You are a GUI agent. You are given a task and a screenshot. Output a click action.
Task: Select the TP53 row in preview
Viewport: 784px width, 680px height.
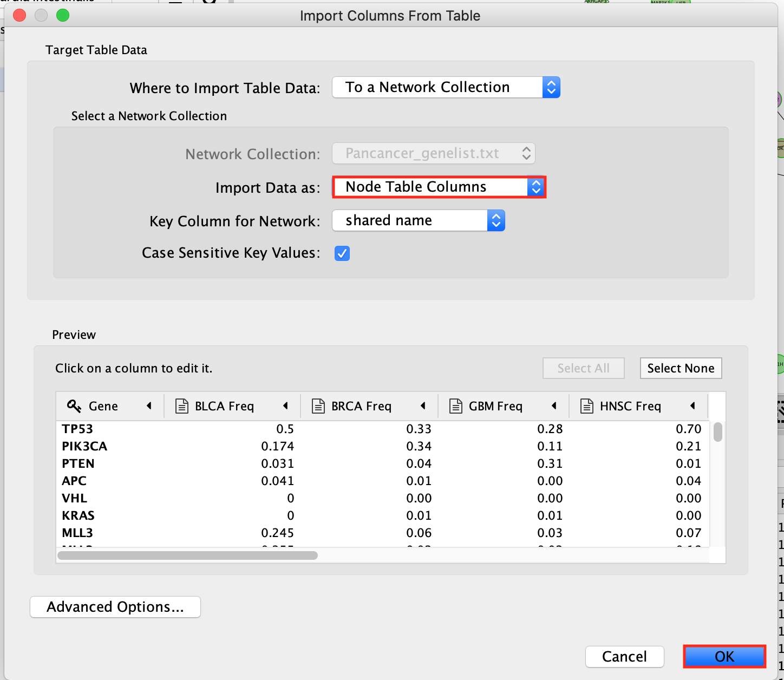click(77, 429)
